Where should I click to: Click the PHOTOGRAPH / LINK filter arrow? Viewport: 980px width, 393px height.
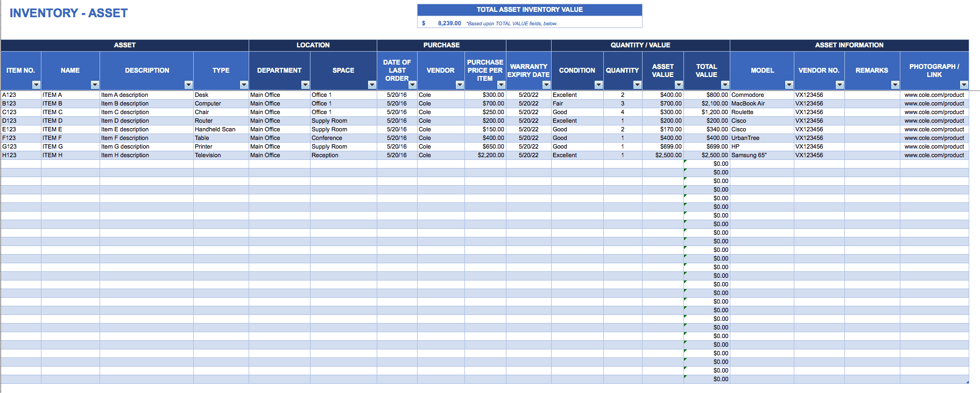964,85
